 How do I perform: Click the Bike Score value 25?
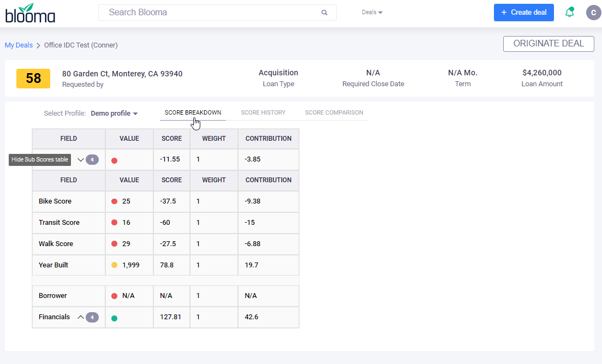tap(126, 201)
